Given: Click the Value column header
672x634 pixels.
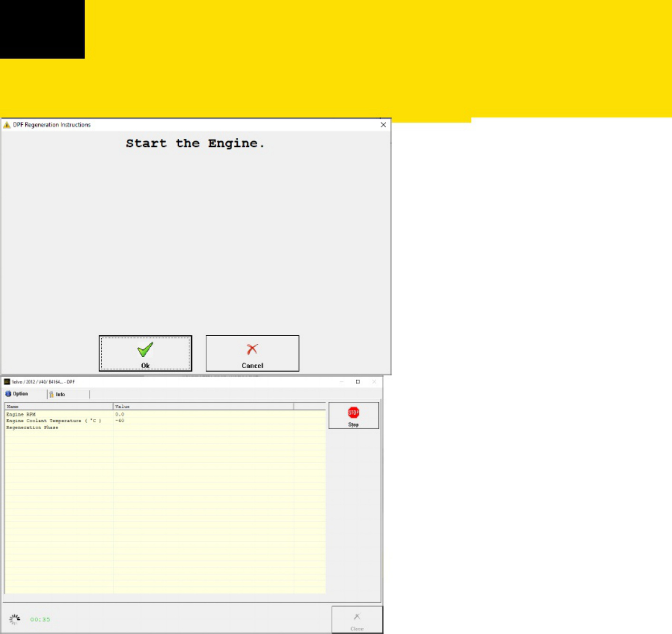Looking at the screenshot, I should click(203, 407).
